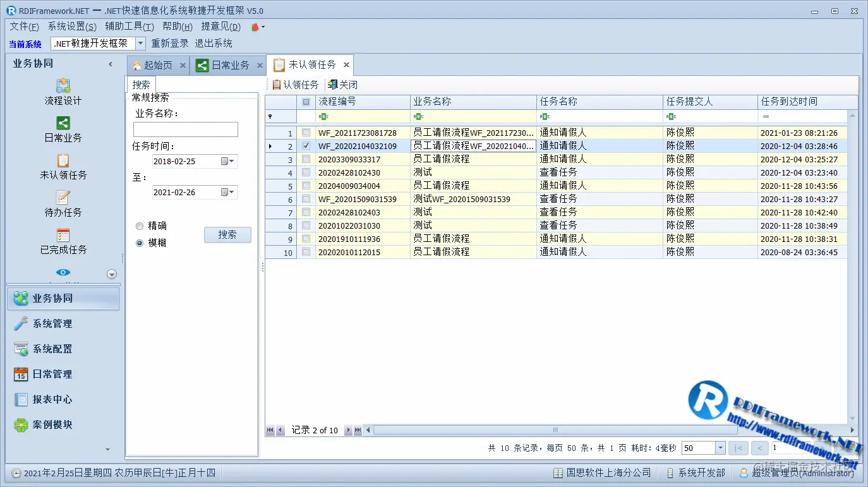
Task: Open the 系统设置 menu
Action: click(73, 27)
